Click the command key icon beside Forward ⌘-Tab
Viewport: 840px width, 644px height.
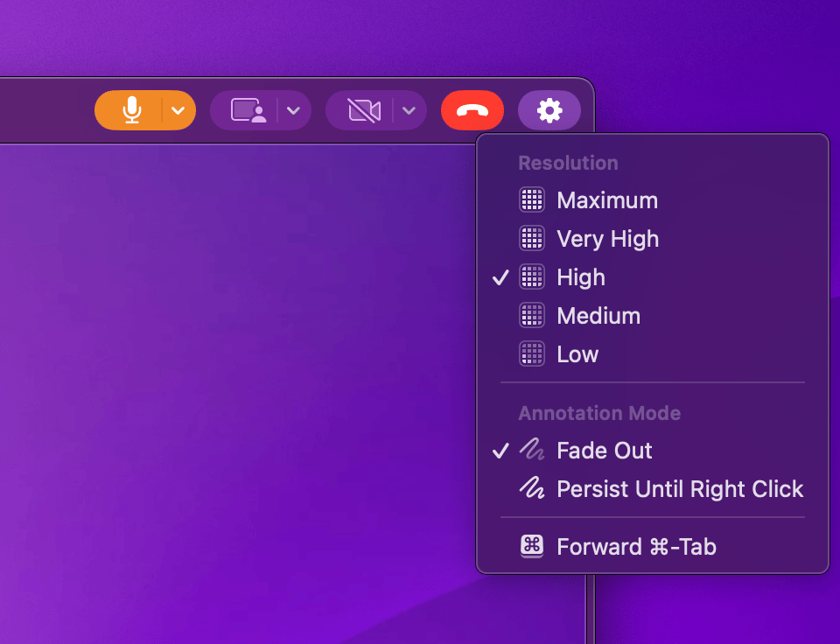click(x=532, y=547)
